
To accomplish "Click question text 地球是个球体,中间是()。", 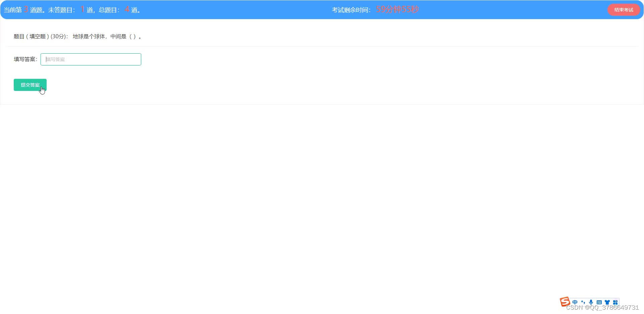I will pos(107,37).
